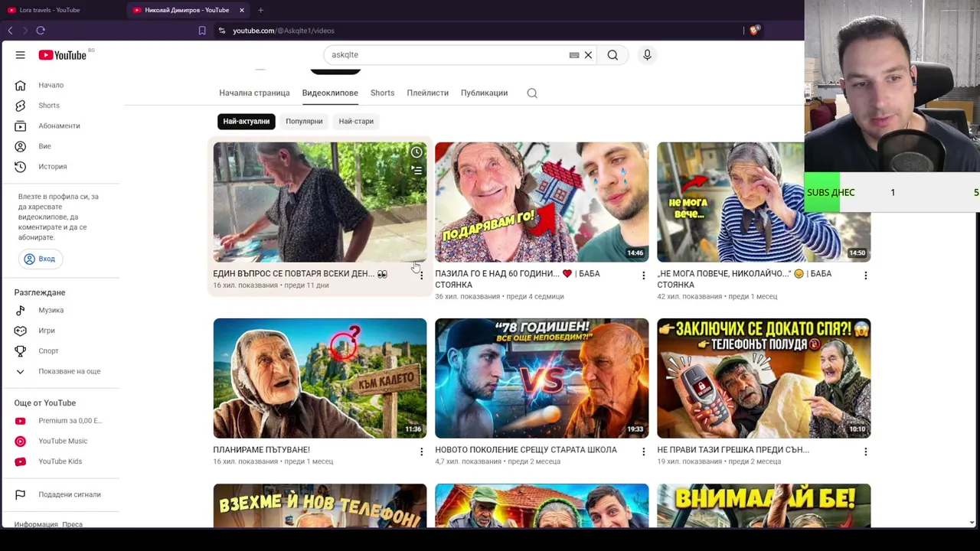Open options menu for НЕ МОГА ПОВЕЧЕ video

(865, 275)
